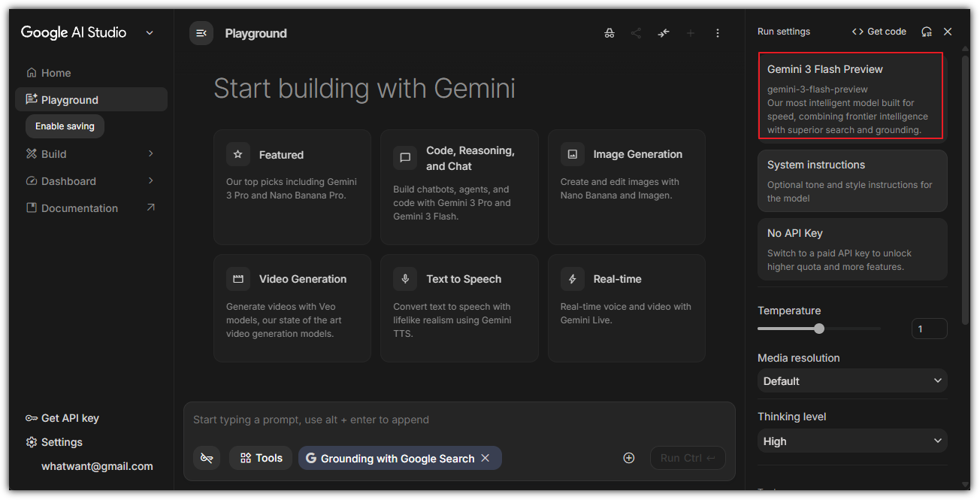Image resolution: width=980 pixels, height=500 pixels.
Task: Expand the Dashboard submenu chevron
Action: [x=150, y=180]
